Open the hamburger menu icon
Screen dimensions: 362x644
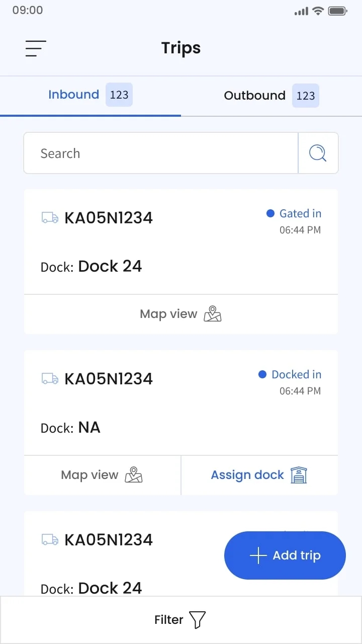click(36, 48)
